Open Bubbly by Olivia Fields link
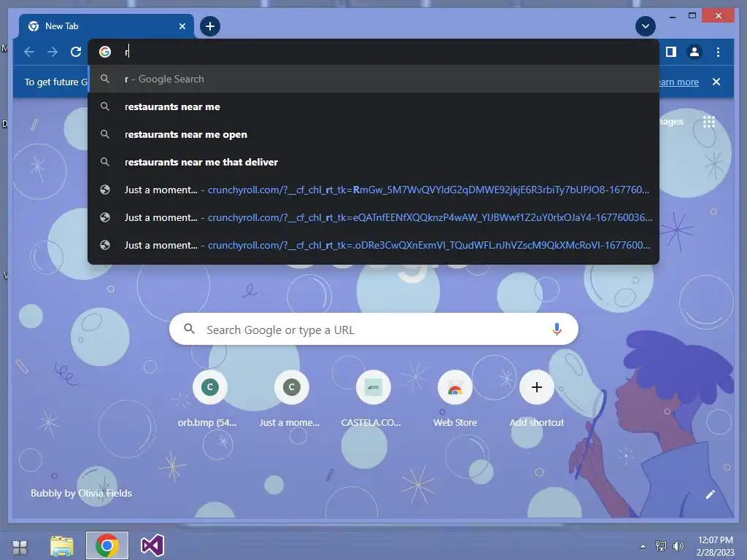 [81, 494]
